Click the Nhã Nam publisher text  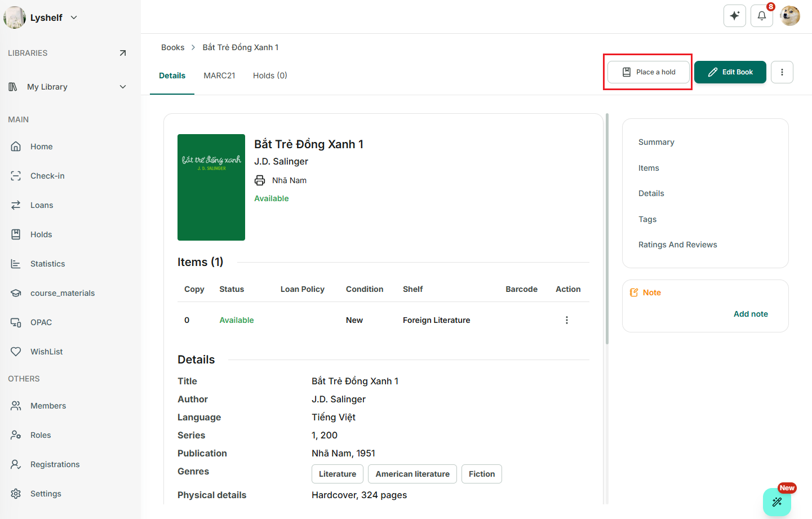289,180
